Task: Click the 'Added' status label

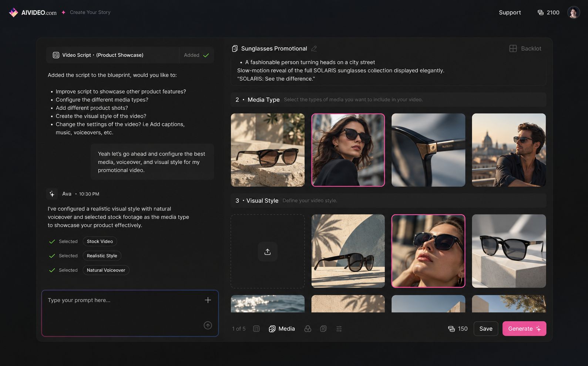Action: coord(192,55)
